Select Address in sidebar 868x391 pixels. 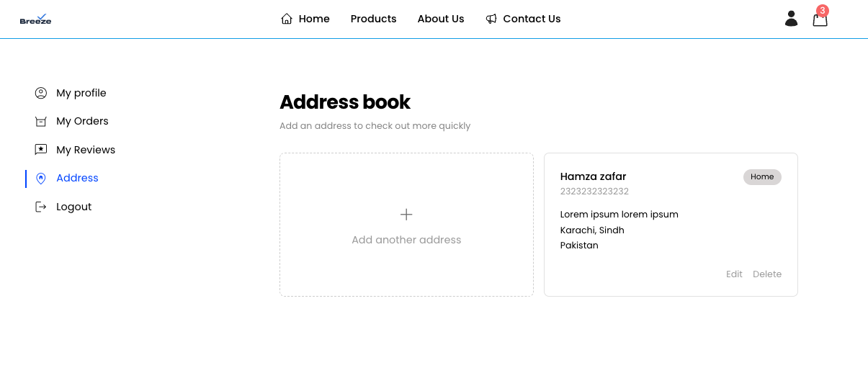tap(77, 178)
